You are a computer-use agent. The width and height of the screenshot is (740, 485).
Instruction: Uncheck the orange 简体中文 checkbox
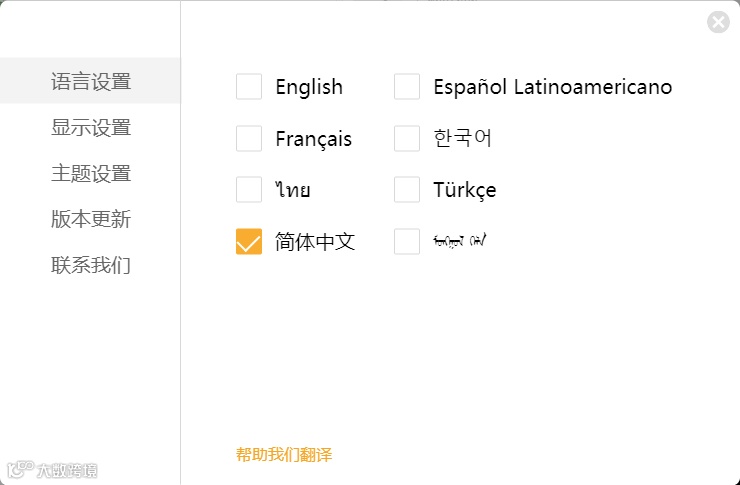click(x=249, y=241)
